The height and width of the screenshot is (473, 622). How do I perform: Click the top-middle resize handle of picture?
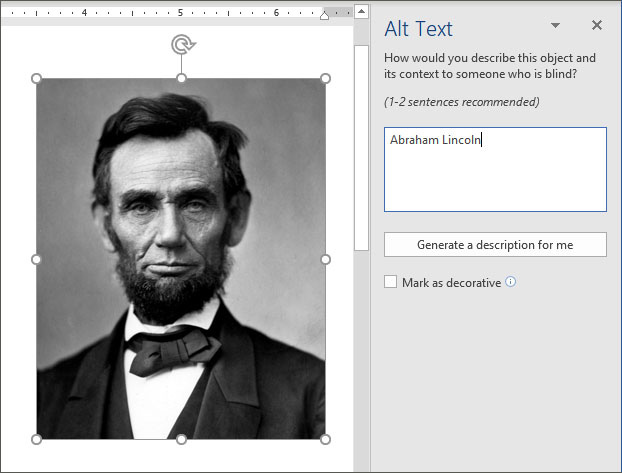tap(181, 78)
